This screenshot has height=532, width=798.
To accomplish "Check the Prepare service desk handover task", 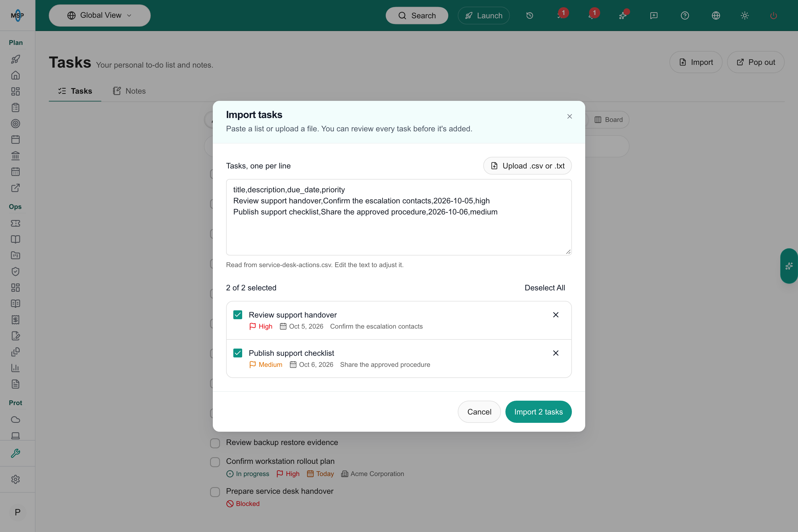I will [x=215, y=492].
